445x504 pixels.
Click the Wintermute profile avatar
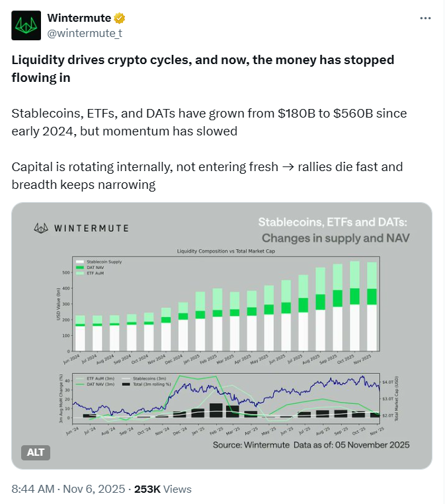coord(26,26)
